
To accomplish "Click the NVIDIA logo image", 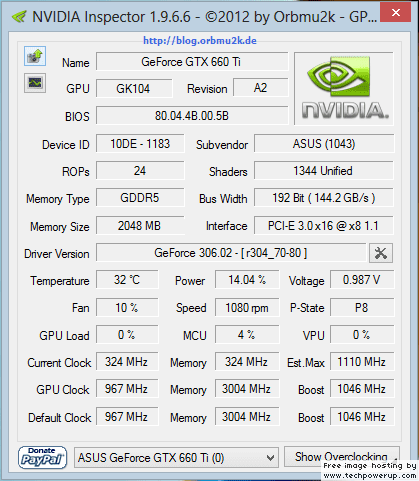I will click(x=344, y=88).
